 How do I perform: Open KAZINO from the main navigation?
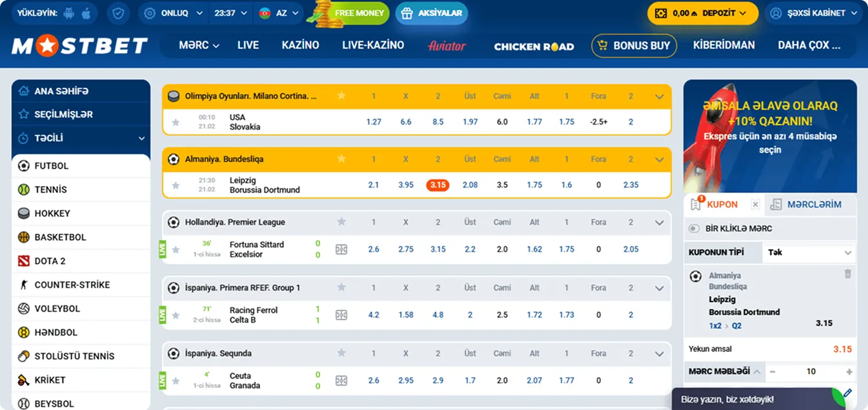pos(300,45)
